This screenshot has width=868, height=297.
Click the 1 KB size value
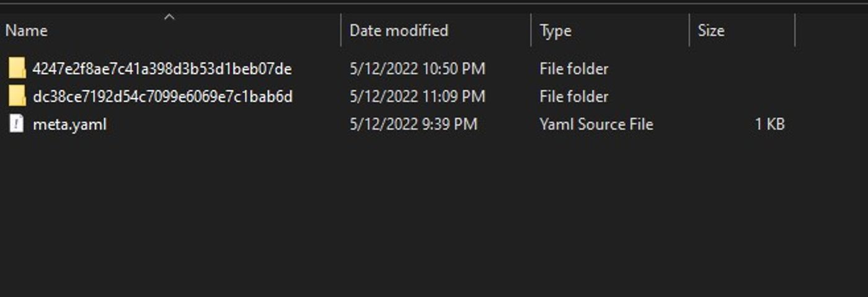click(x=770, y=124)
